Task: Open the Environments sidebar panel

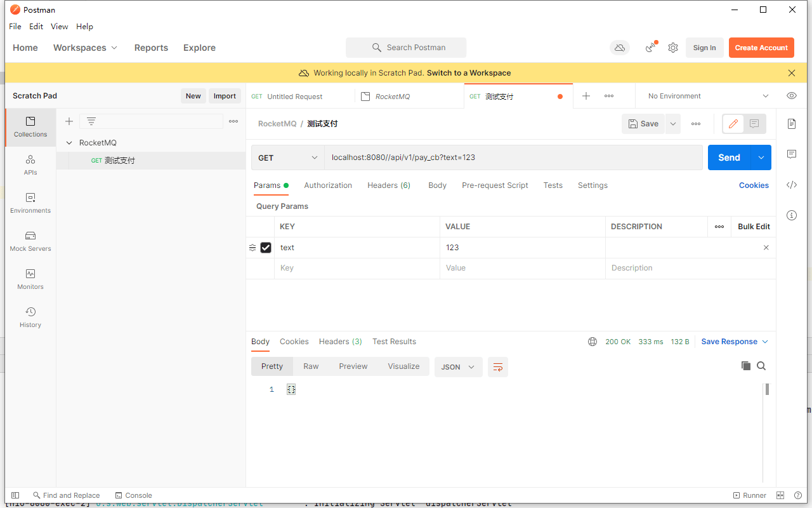Action: [x=30, y=203]
